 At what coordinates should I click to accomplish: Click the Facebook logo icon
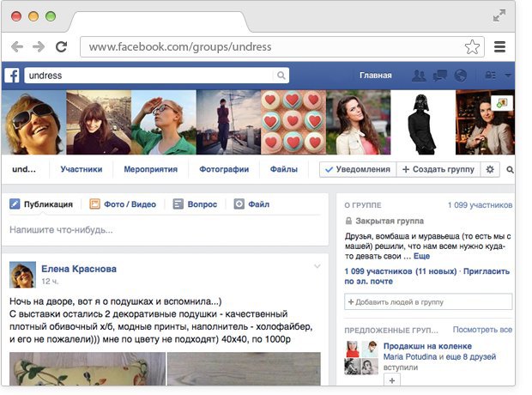(x=13, y=76)
